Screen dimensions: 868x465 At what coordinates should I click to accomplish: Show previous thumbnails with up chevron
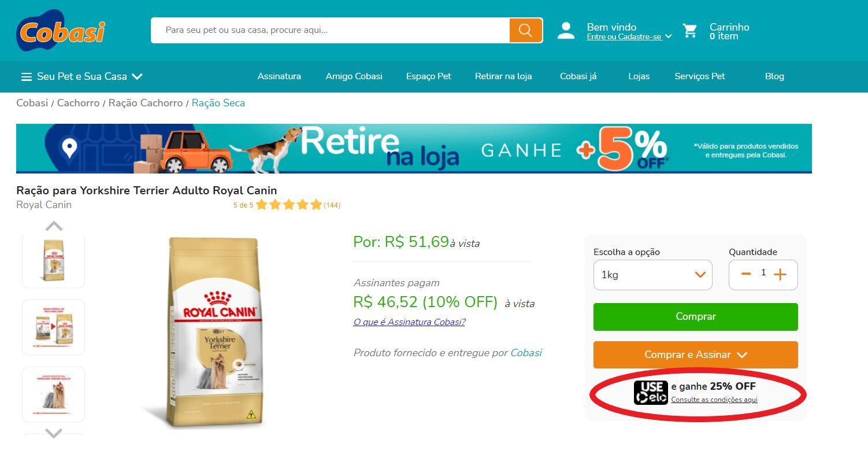coord(54,226)
